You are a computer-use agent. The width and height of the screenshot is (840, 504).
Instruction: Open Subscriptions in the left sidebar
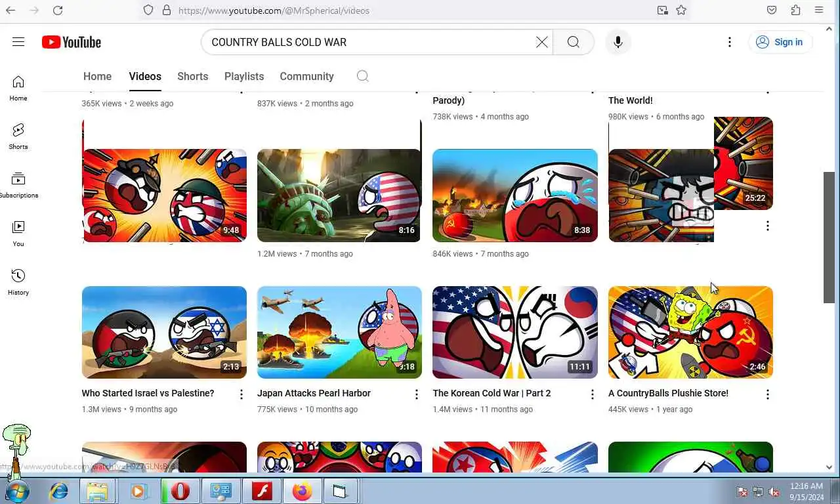click(x=18, y=185)
